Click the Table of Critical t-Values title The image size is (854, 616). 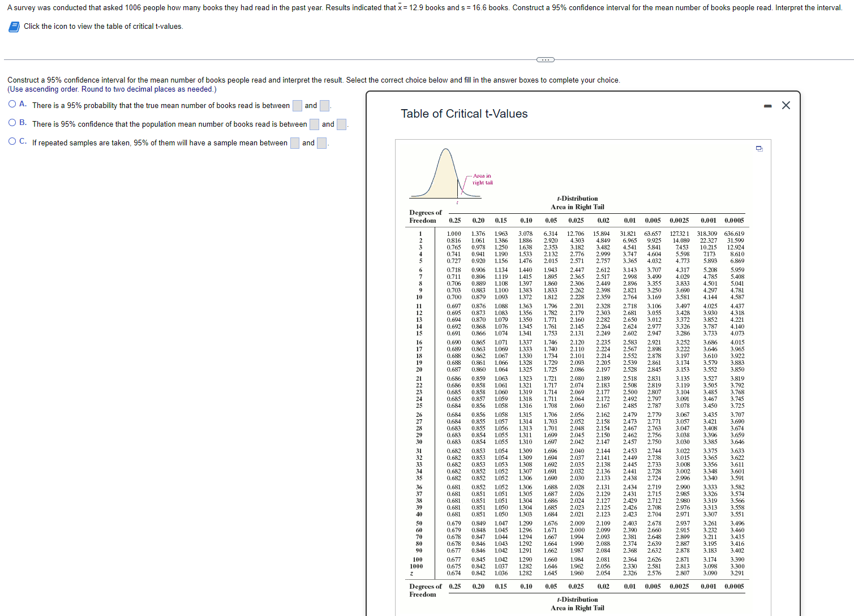464,113
